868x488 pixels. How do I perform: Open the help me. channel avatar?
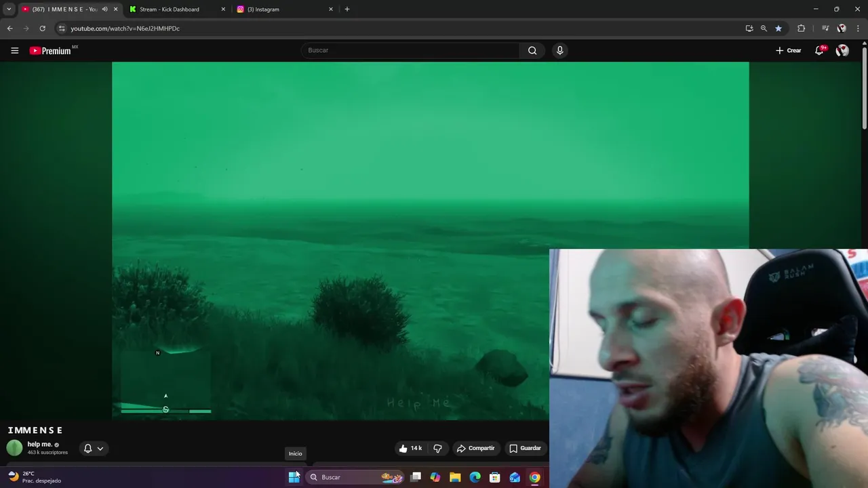14,448
